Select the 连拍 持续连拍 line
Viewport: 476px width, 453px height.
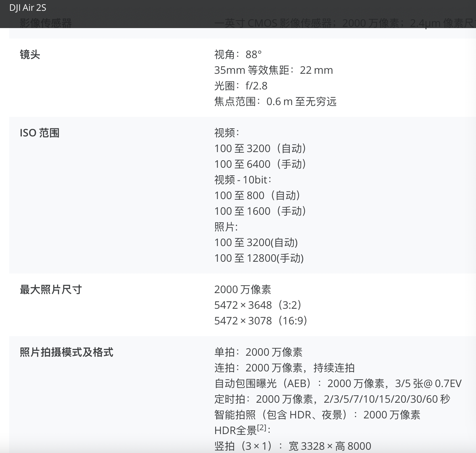284,368
